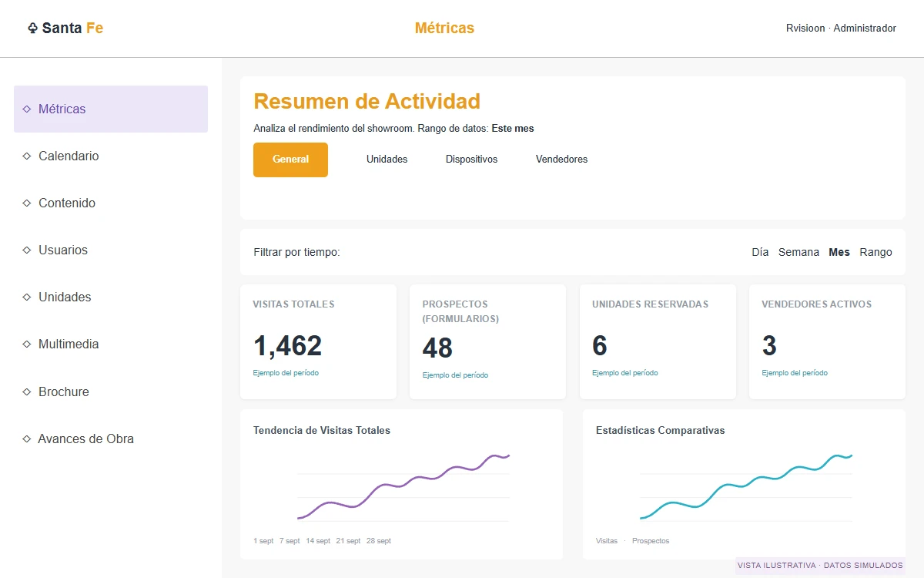Viewport: 924px width, 578px height.
Task: Go to Calendario in the sidebar
Action: click(111, 156)
